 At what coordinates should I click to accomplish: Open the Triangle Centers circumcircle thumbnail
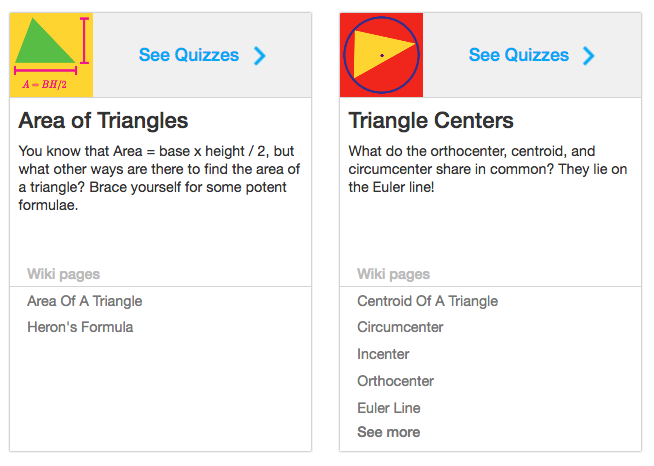click(x=381, y=55)
